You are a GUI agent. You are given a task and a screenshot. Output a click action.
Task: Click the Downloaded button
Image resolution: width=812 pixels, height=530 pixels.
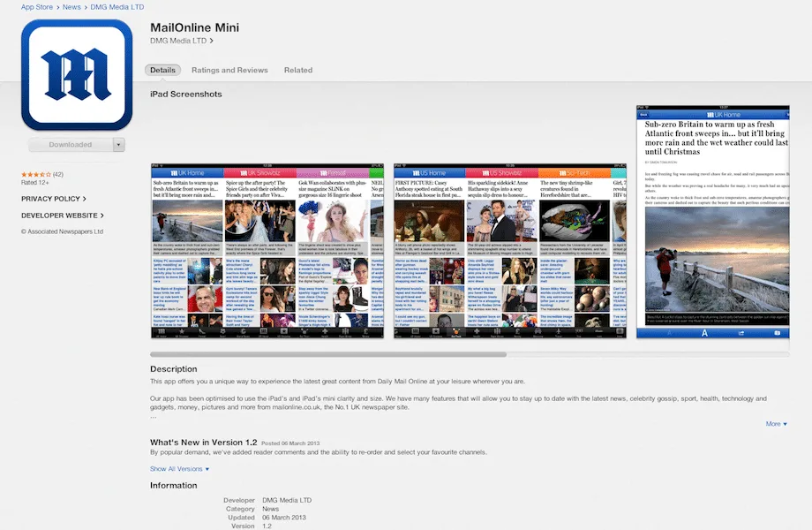tap(70, 145)
